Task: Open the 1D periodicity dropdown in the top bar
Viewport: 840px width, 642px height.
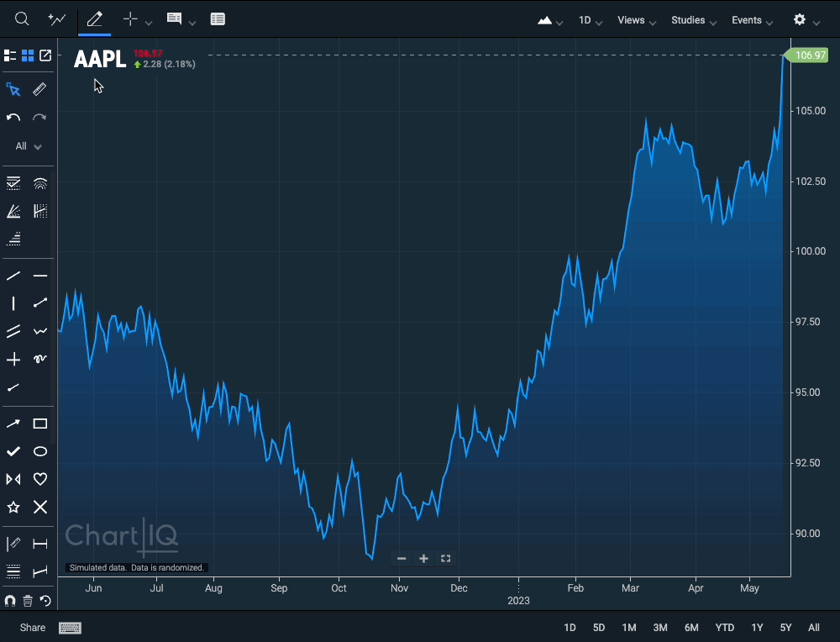Action: tap(591, 20)
